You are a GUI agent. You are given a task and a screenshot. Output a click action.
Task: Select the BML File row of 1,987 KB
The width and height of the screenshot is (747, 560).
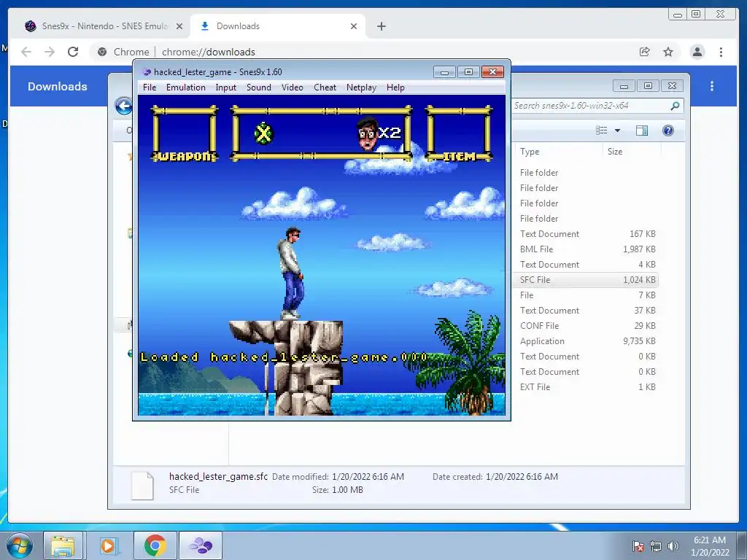pos(587,249)
